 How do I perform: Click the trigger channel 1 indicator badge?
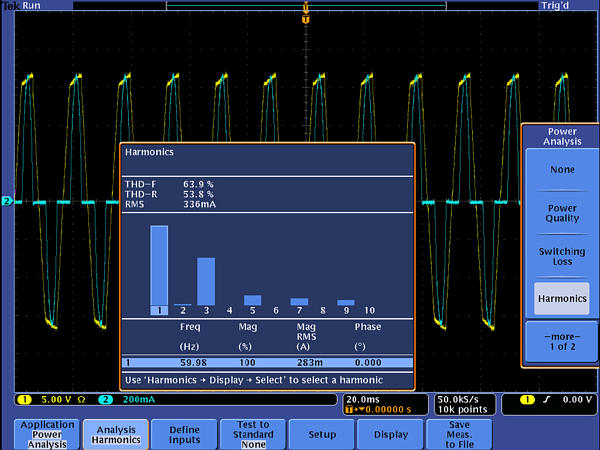coord(529,400)
